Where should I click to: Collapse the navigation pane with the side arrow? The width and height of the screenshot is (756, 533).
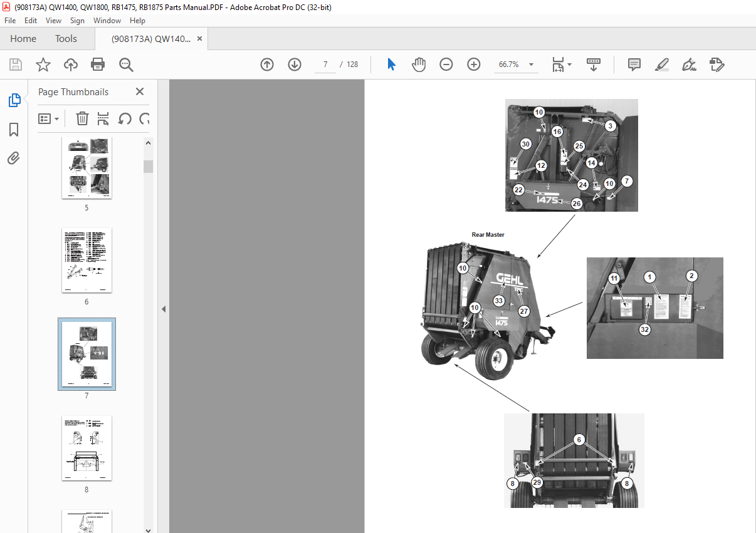click(163, 309)
